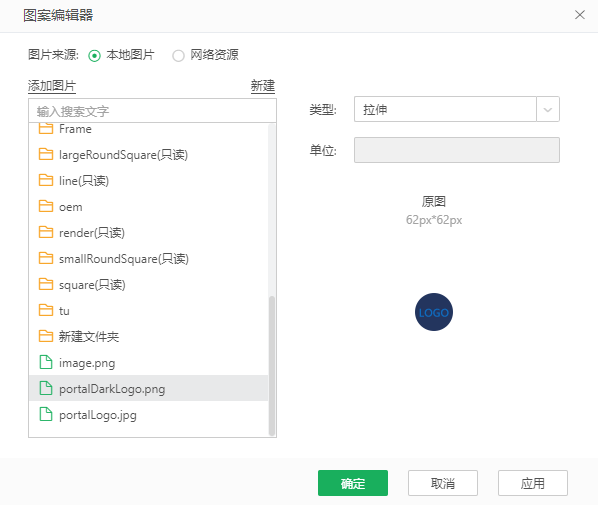Click the 取消 button
This screenshot has height=505, width=598.
coord(443,483)
